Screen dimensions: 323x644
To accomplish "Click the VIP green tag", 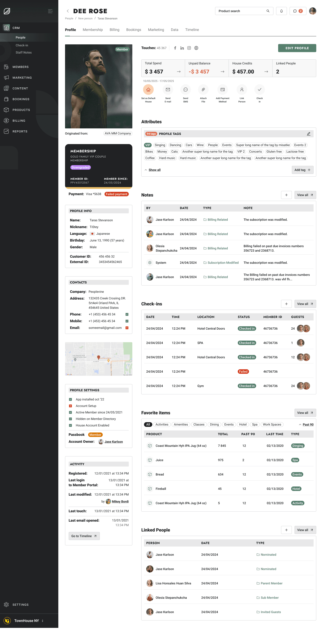I will pyautogui.click(x=148, y=145).
